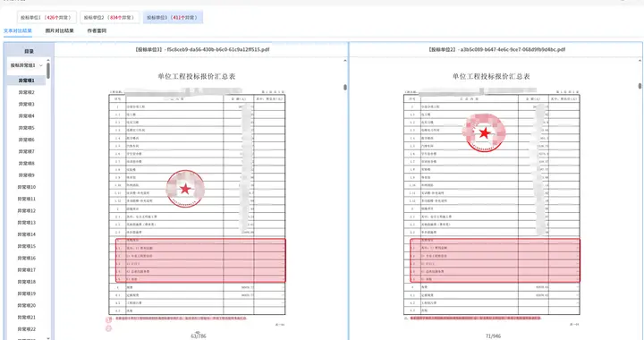The height and width of the screenshot is (340, 644).
Task: Click the sidebar list scroll-up arrow
Action: point(48,60)
